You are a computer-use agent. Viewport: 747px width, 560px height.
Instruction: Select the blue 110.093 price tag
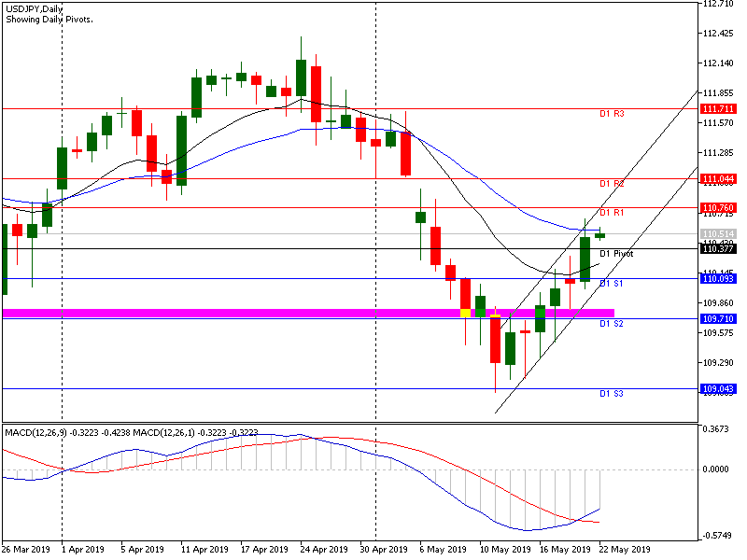click(x=717, y=279)
